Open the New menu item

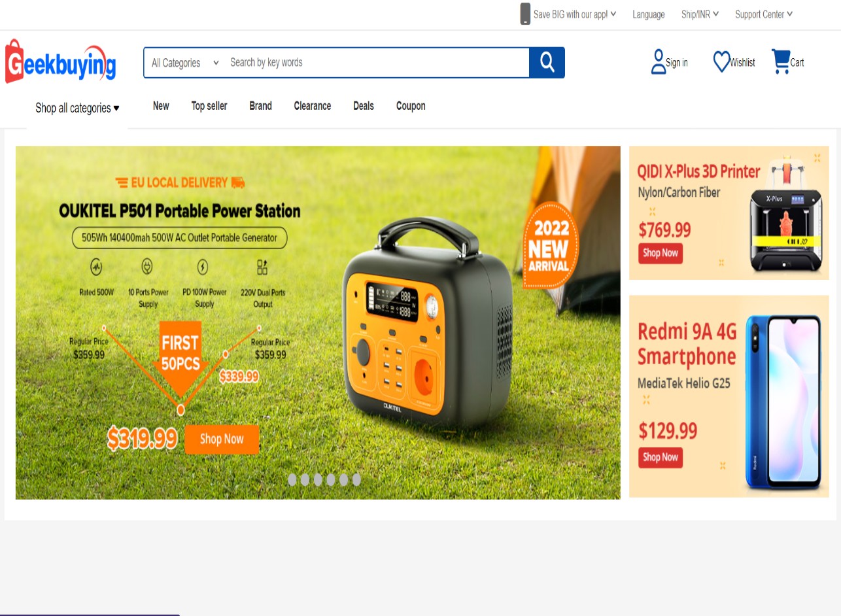(161, 106)
